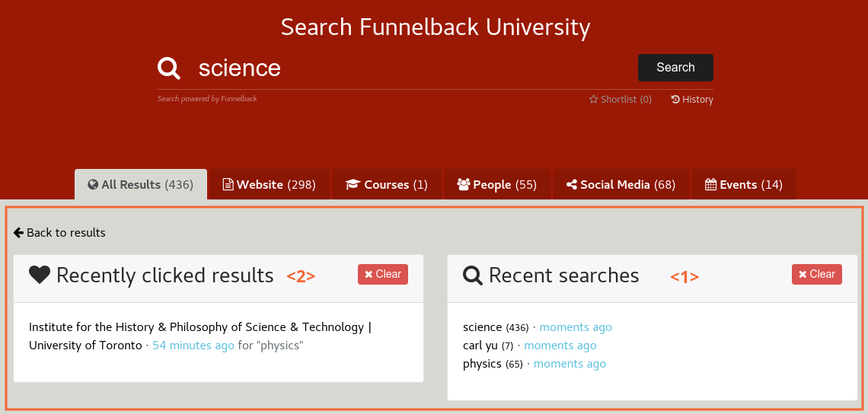
Task: Click the graduation cap icon on Courses tab
Action: pos(353,184)
